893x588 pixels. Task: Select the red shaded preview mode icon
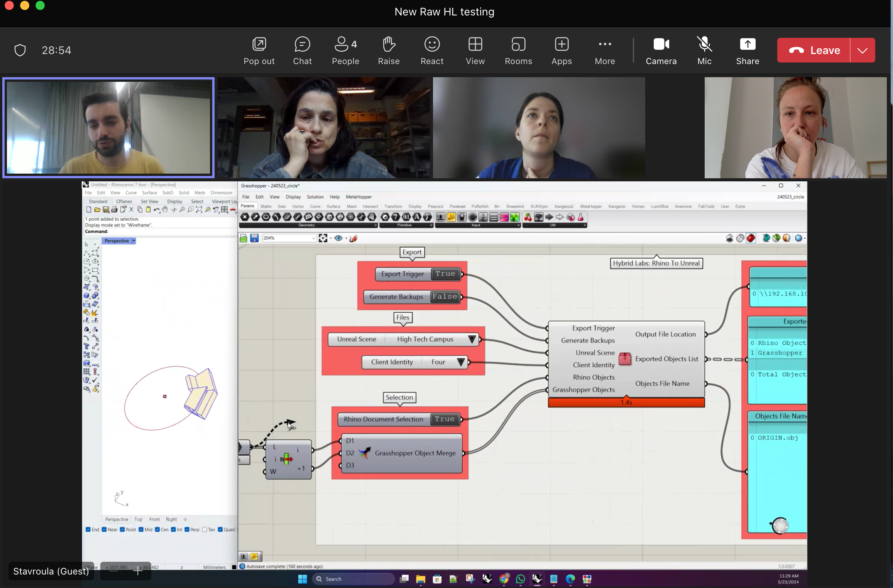(x=751, y=238)
